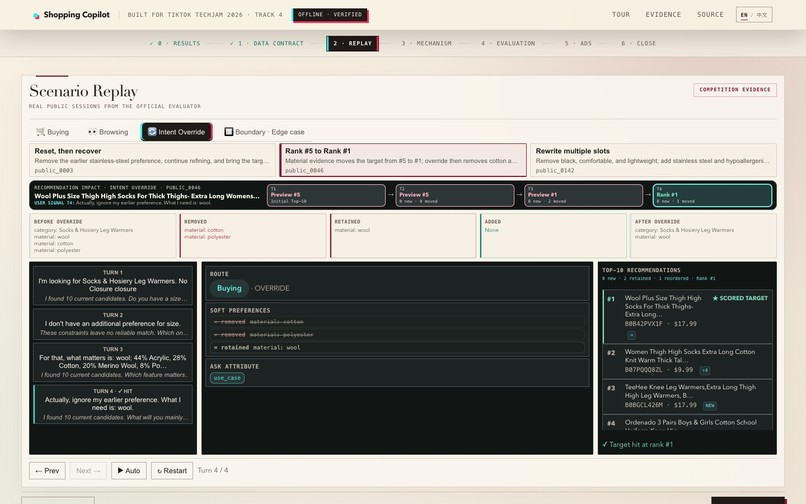
Task: Open recommendation #4 Ordenado 3 Pairs
Action: click(687, 423)
